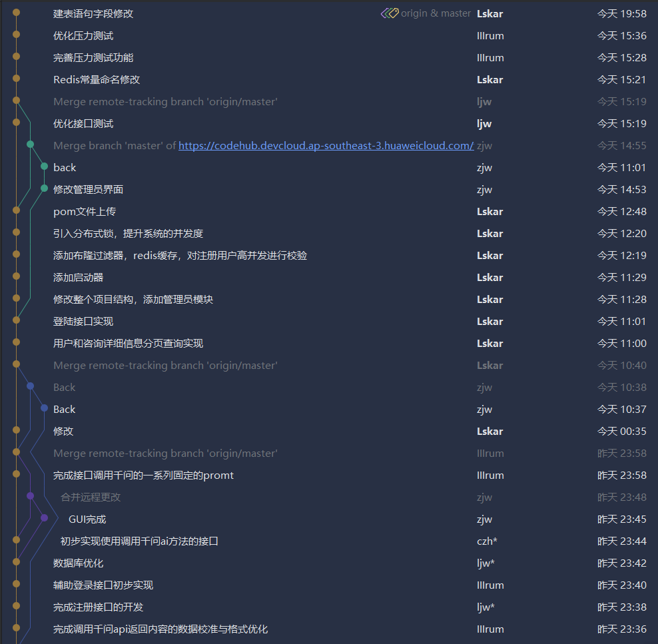Select commit 优化接口测试

[x=83, y=124]
